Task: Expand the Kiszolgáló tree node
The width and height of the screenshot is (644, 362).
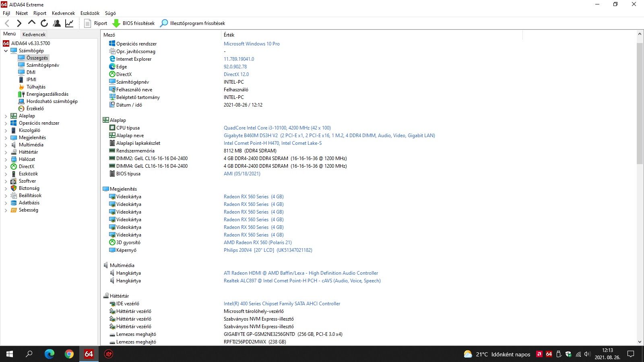Action: pos(6,130)
